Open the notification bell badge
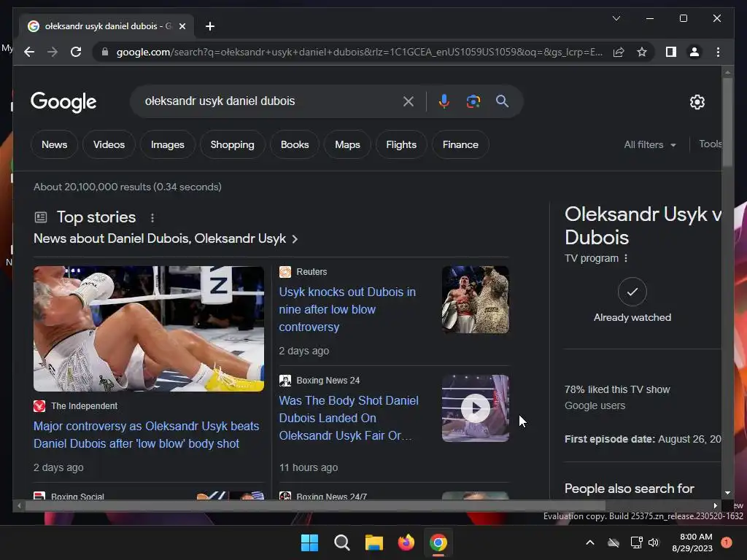 [x=727, y=542]
